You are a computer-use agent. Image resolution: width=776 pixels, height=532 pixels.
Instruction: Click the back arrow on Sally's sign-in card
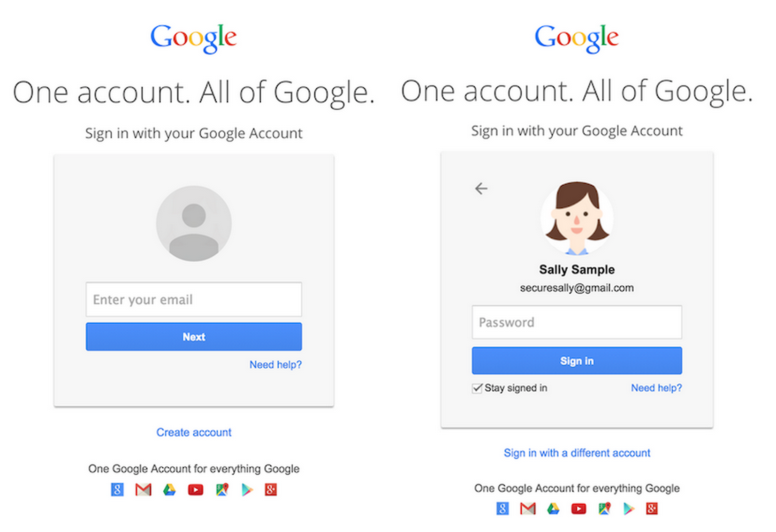[481, 188]
